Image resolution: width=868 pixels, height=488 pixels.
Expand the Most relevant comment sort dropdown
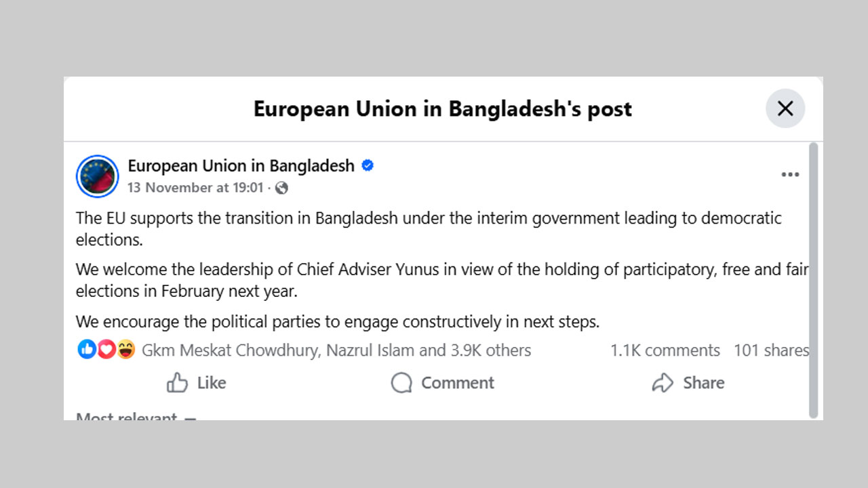(x=136, y=416)
